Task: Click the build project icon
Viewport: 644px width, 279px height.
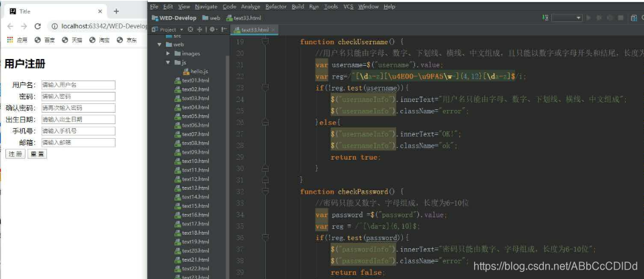Action: (x=545, y=17)
